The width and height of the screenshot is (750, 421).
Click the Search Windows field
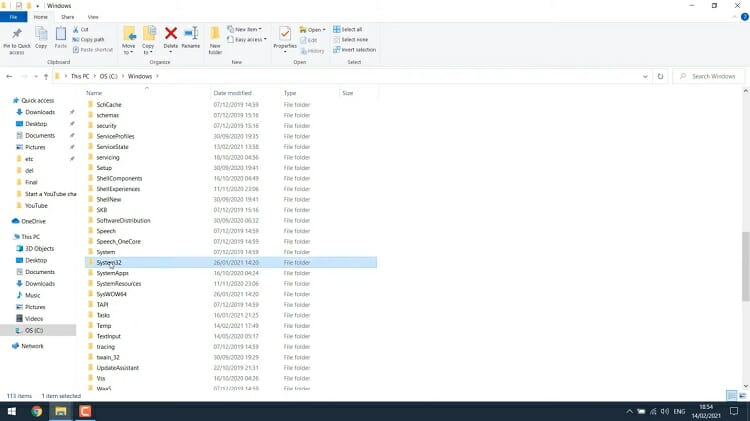pyautogui.click(x=709, y=76)
